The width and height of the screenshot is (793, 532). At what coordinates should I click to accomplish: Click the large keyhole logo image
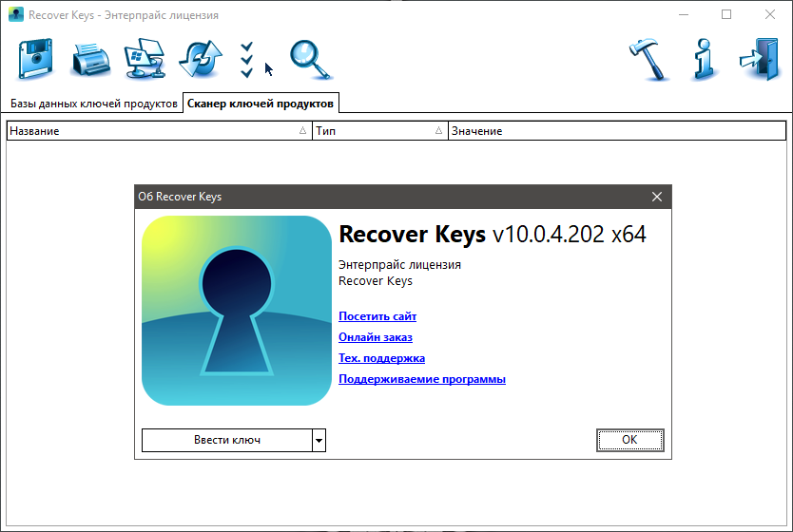click(237, 311)
